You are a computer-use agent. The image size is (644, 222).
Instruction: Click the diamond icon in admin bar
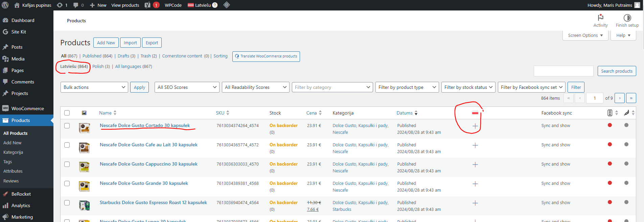pos(227,5)
